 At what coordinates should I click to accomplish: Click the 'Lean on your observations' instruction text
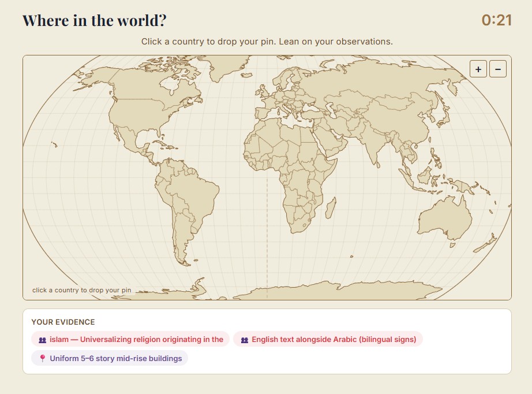336,42
